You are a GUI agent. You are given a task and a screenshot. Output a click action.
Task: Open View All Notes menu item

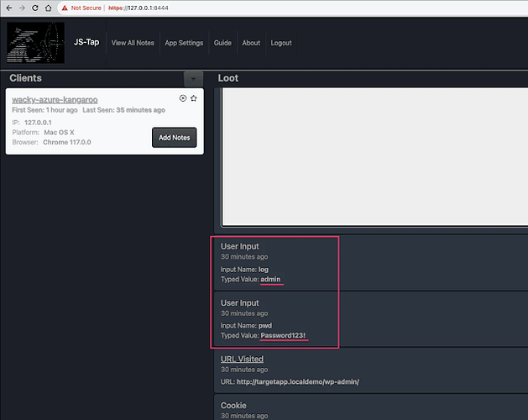pyautogui.click(x=133, y=43)
